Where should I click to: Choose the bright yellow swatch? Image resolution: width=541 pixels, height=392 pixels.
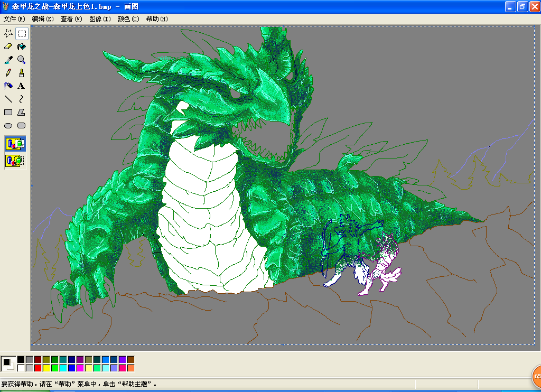(46, 368)
